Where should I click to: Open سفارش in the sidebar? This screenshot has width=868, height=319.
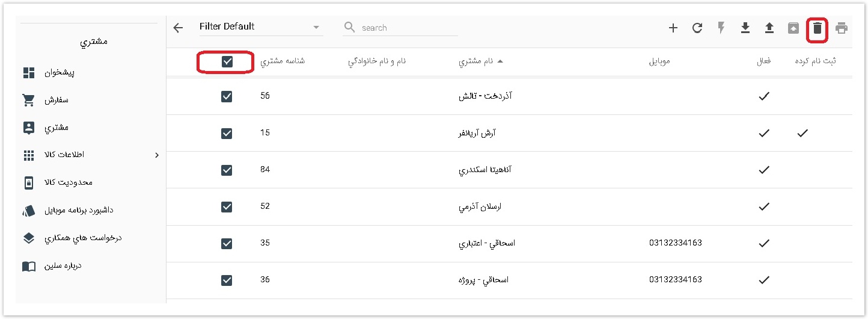[57, 101]
